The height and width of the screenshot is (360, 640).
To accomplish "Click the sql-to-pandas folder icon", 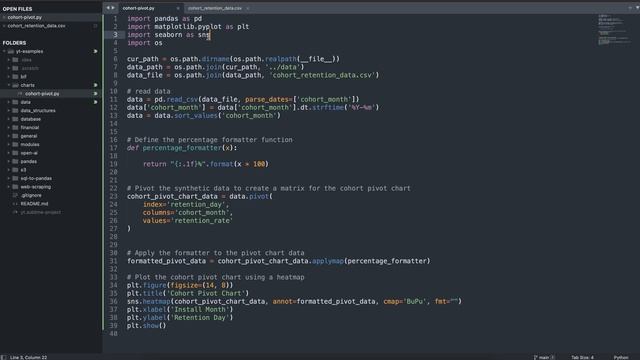I will (x=16, y=178).
